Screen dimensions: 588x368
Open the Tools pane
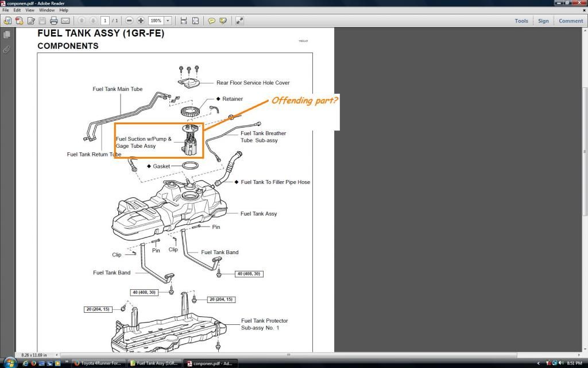(x=521, y=20)
